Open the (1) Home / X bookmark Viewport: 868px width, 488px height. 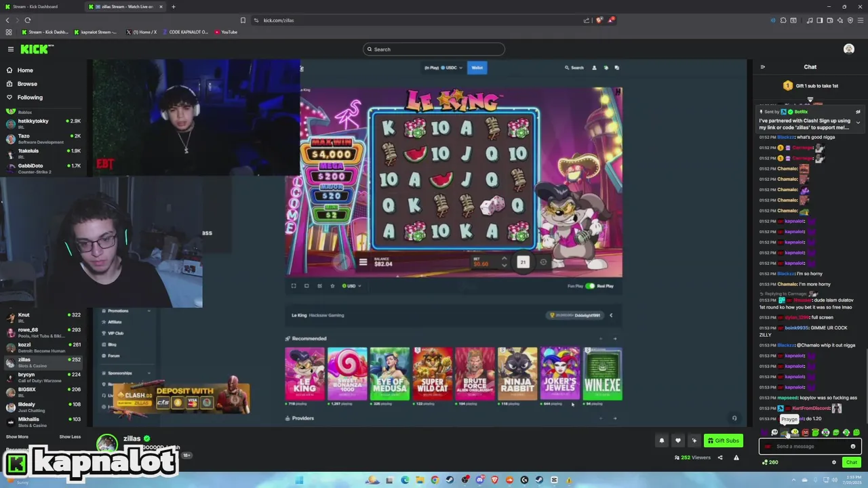[x=142, y=32]
